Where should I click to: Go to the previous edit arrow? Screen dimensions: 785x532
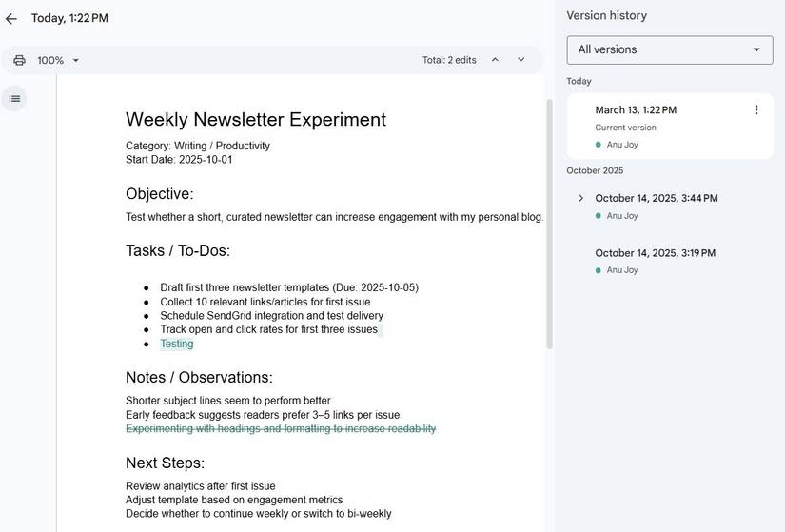click(x=495, y=60)
